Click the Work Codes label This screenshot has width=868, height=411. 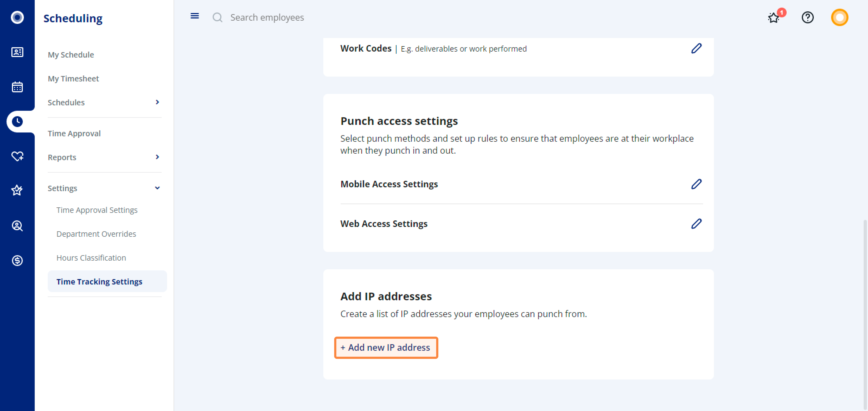366,49
